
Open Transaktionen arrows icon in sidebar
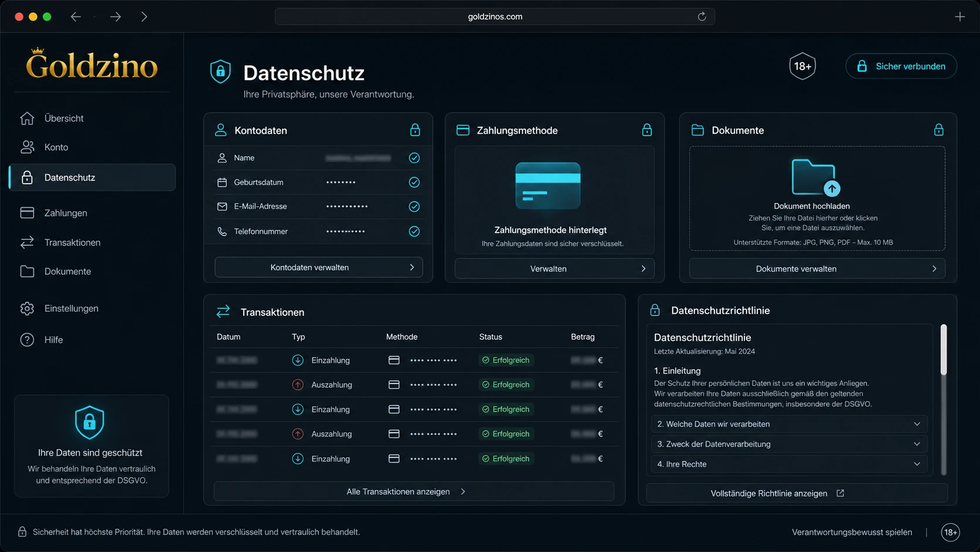point(27,242)
